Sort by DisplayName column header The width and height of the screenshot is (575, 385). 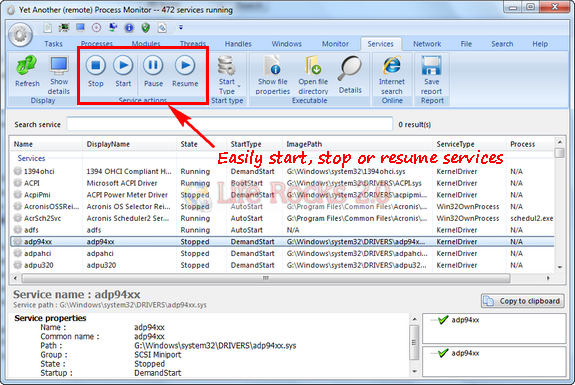coord(129,144)
